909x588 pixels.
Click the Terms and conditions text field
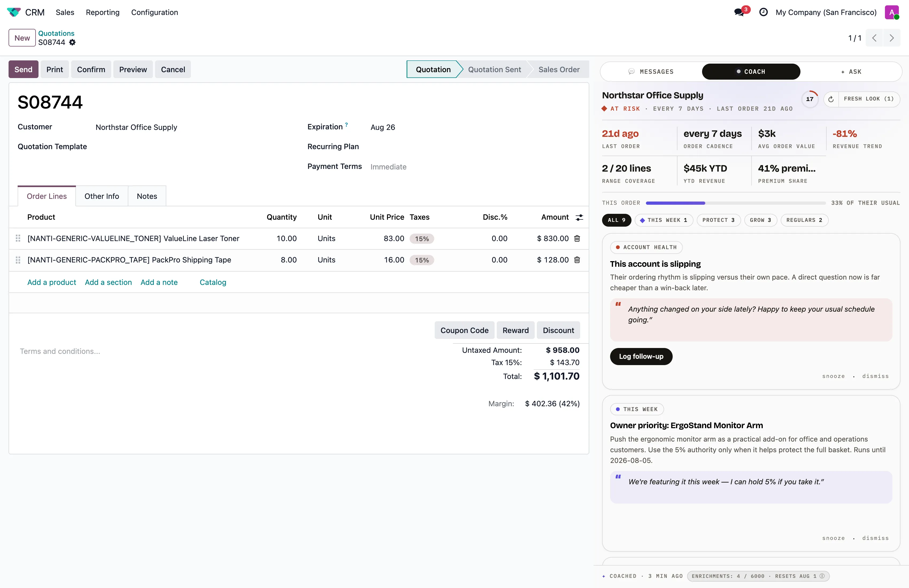pos(60,351)
